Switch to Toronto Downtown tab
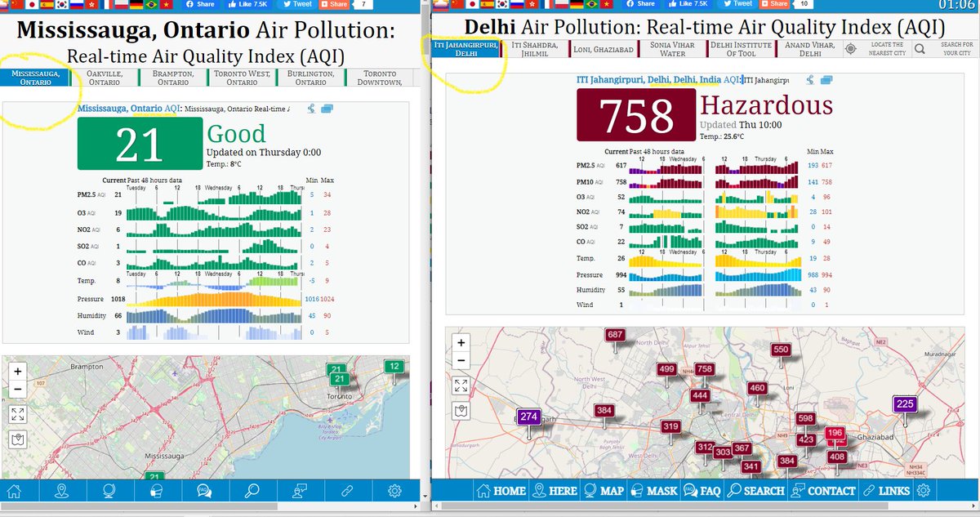 381,78
